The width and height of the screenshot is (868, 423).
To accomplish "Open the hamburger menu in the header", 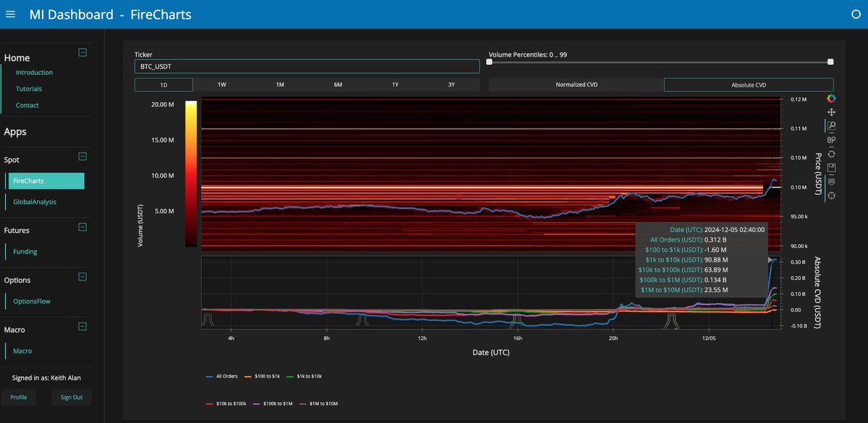I will (10, 14).
